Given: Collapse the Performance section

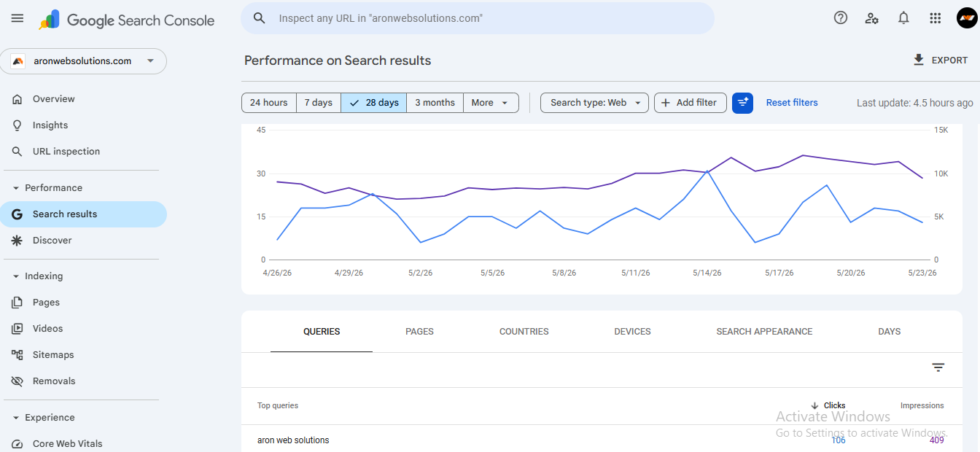Looking at the screenshot, I should (x=16, y=188).
